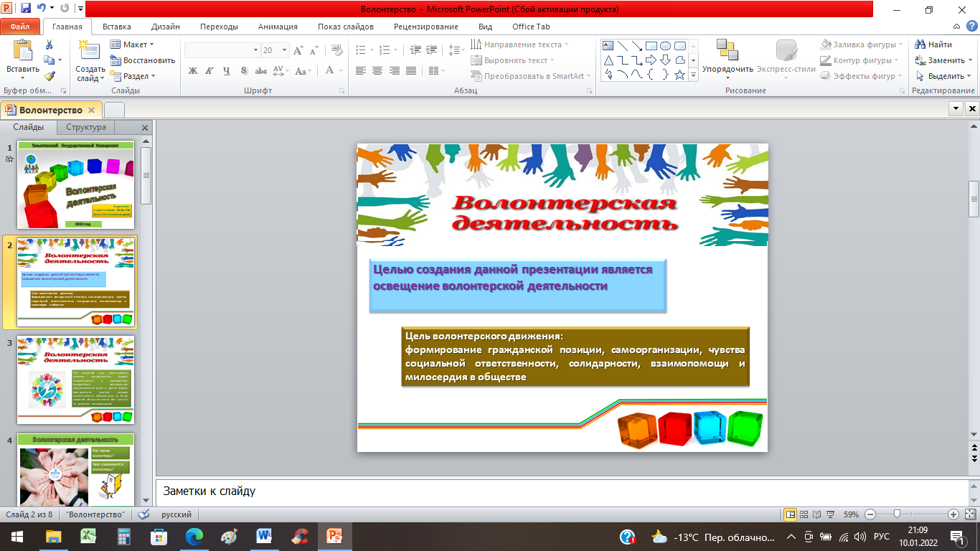Click zoom in plus button
This screenshot has height=551, width=980.
click(953, 514)
